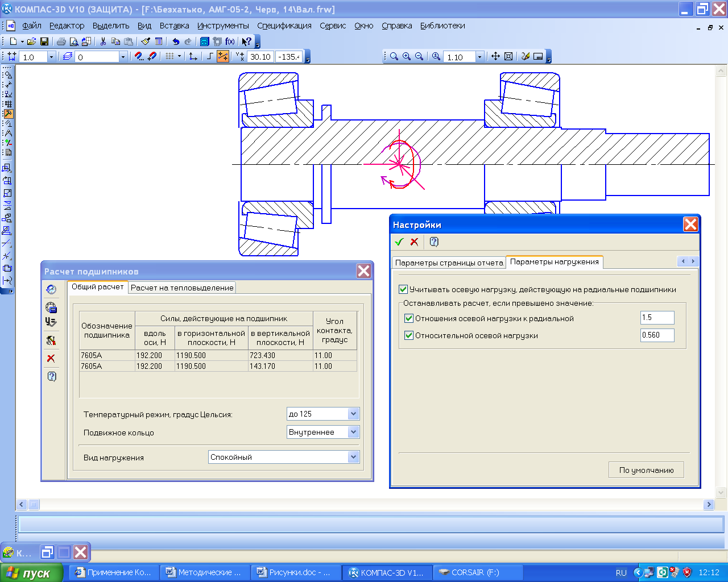728x582 pixels.
Task: Open the Файл menu
Action: (x=32, y=26)
